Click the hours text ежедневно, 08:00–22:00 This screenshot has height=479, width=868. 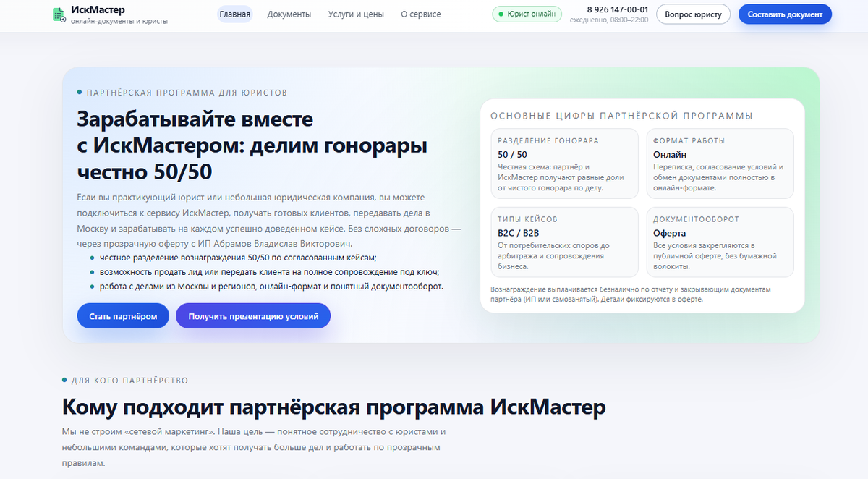coord(609,20)
